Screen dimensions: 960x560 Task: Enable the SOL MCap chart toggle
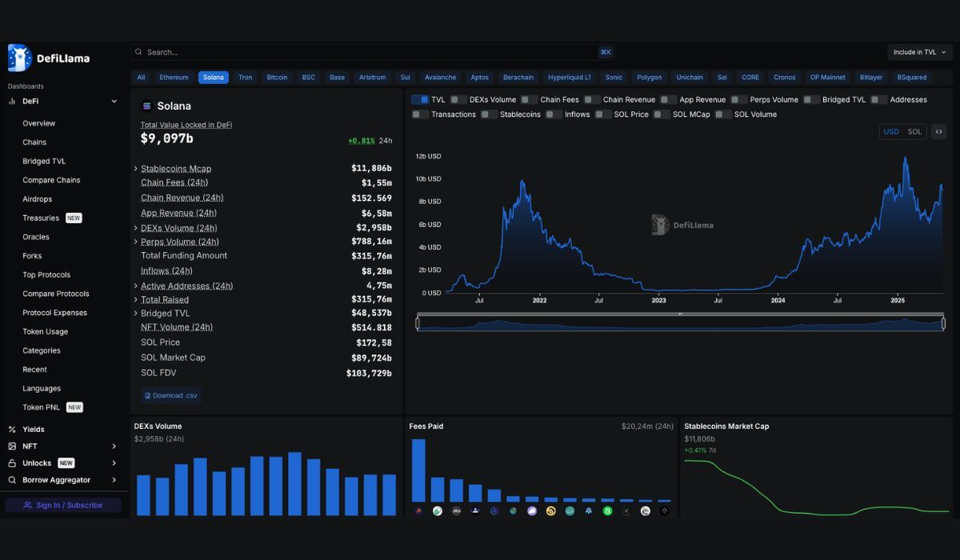tap(662, 114)
